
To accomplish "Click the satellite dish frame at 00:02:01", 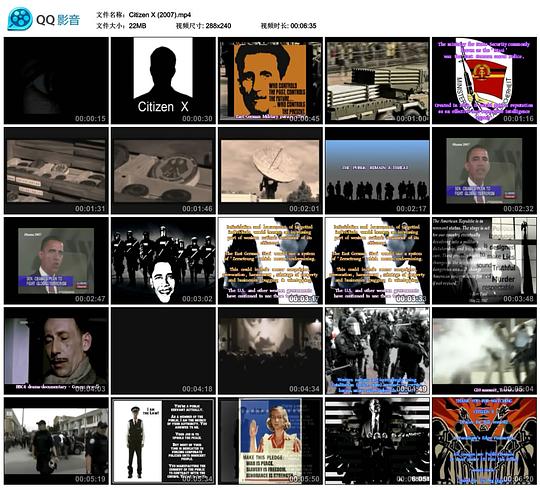I will [270, 171].
